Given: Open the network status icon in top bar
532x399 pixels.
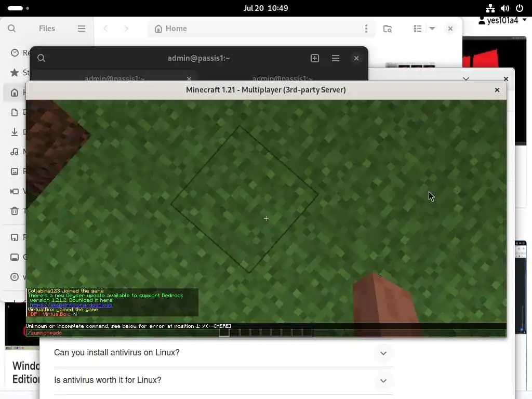Looking at the screenshot, I should (490, 8).
